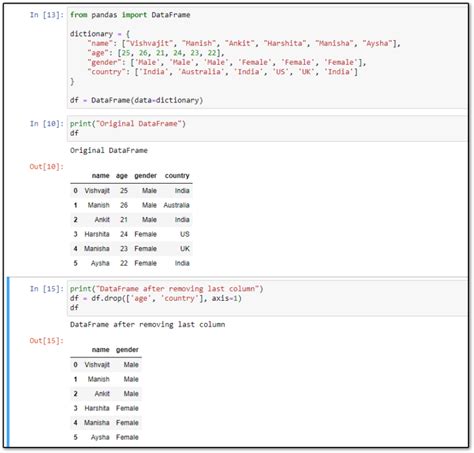Click 'Aysha' cell in the first table
The width and height of the screenshot is (474, 453).
click(x=100, y=263)
